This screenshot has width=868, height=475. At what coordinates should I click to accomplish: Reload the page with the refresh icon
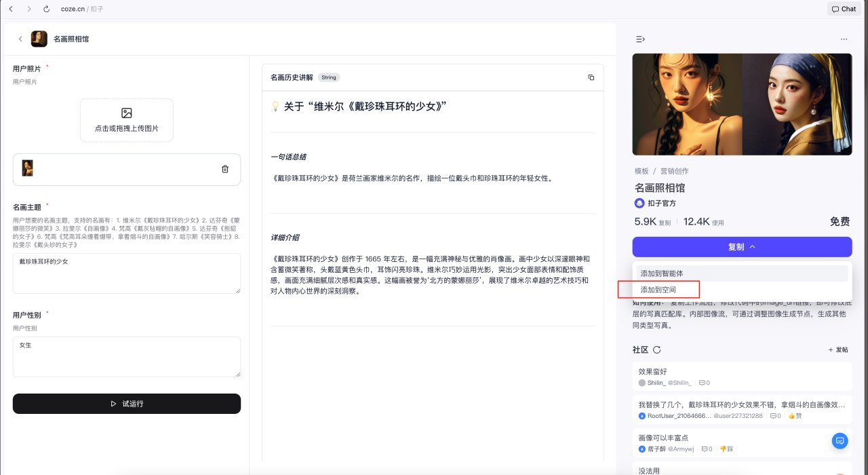[47, 9]
